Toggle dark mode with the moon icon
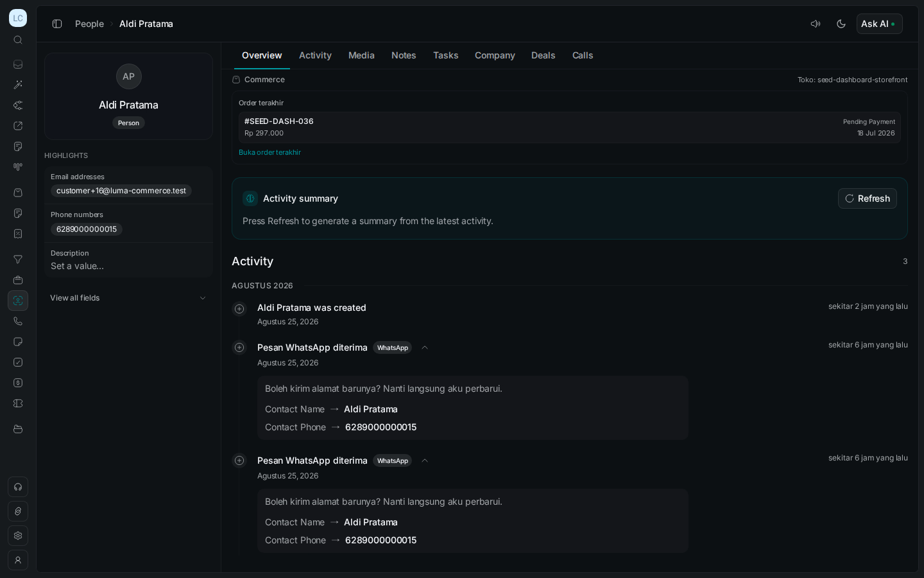The width and height of the screenshot is (924, 578). 841,24
